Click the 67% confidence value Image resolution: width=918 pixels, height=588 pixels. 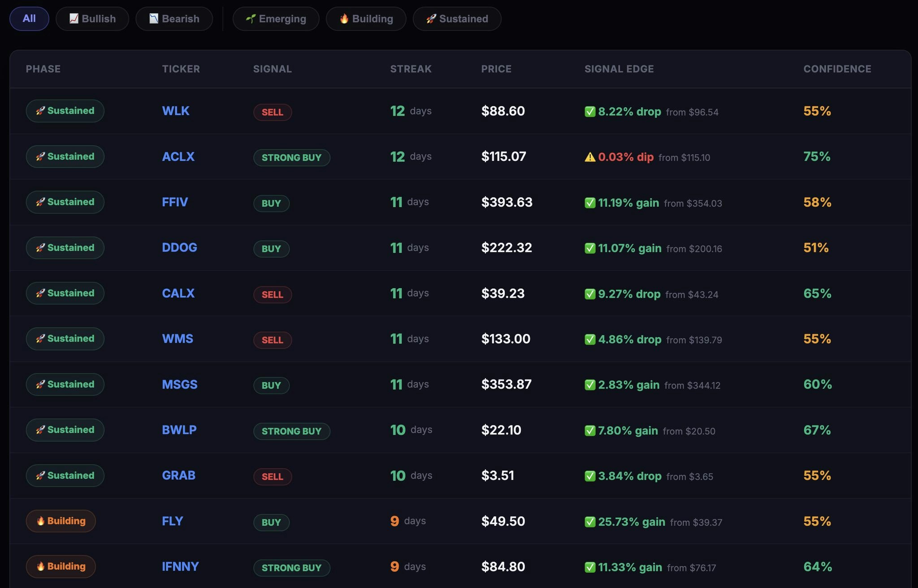point(817,430)
